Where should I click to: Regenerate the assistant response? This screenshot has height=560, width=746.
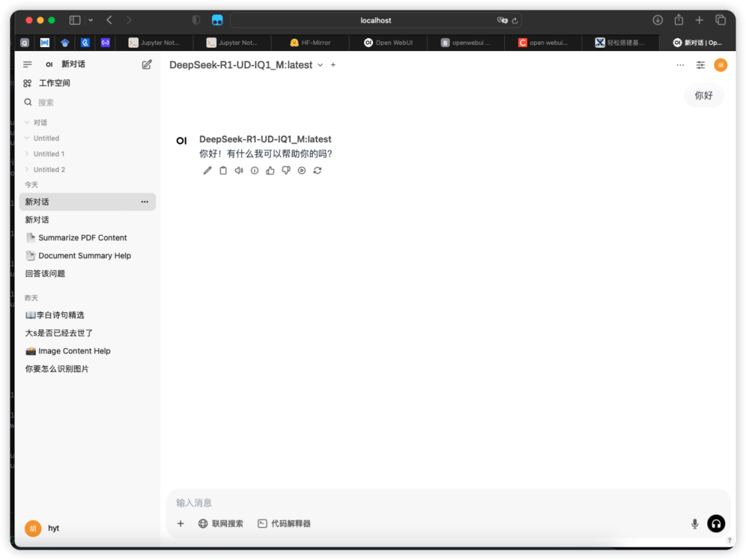pyautogui.click(x=317, y=171)
